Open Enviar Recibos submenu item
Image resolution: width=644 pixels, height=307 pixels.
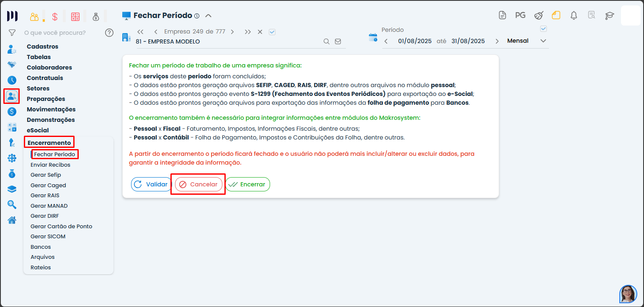(x=50, y=165)
